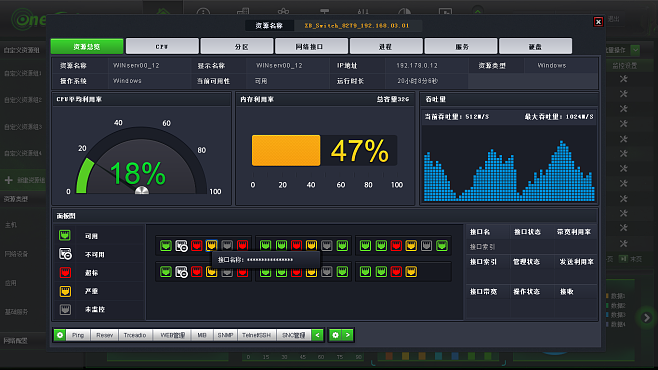This screenshot has width=658, height=370.
Task: Select red port in bottom-right port group
Action: tap(396, 272)
